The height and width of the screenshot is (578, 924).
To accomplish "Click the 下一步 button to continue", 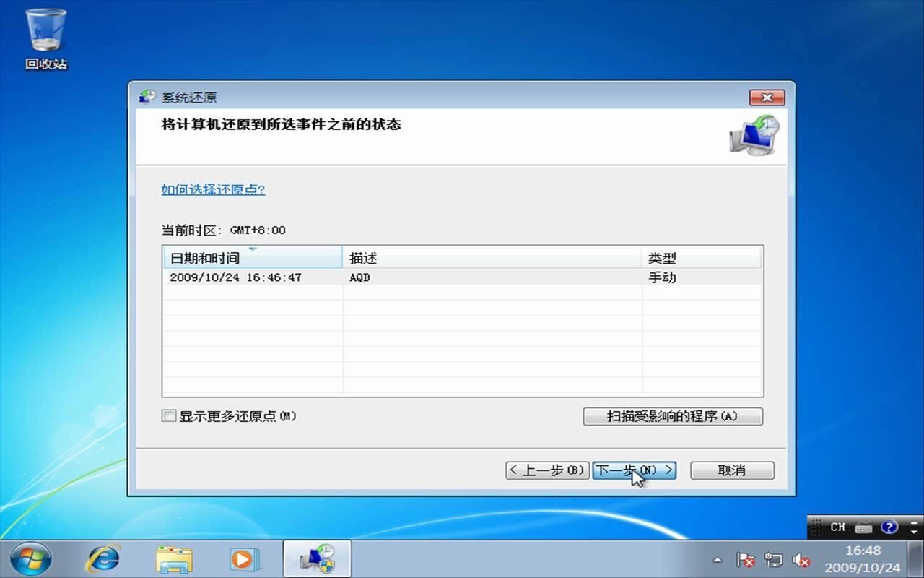I will (633, 470).
